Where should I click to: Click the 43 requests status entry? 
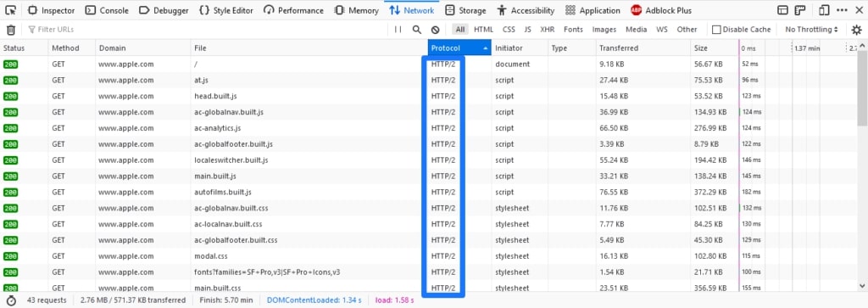[47, 300]
